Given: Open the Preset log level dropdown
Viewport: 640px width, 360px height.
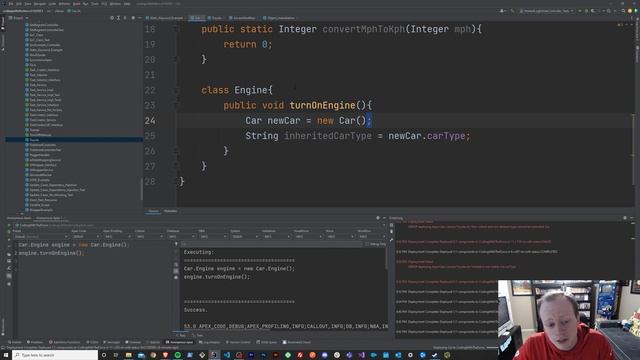Looking at the screenshot, I should point(41,237).
